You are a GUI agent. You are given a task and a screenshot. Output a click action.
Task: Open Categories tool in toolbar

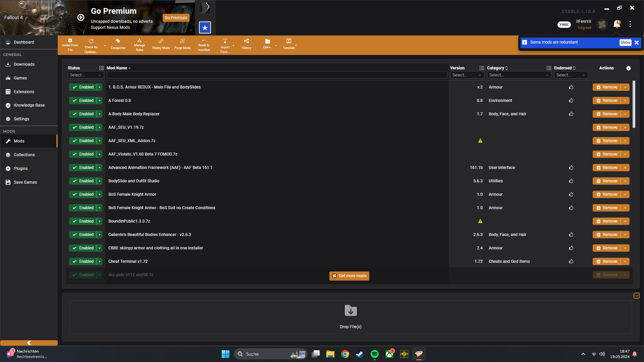118,44
